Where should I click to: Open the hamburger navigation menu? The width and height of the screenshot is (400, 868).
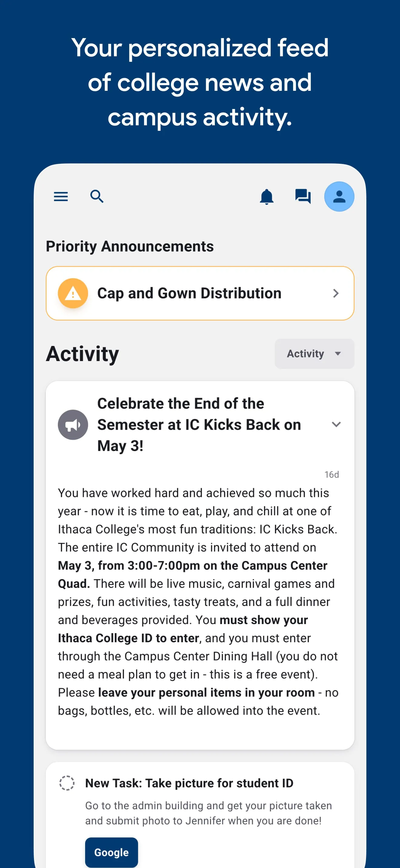click(x=61, y=196)
